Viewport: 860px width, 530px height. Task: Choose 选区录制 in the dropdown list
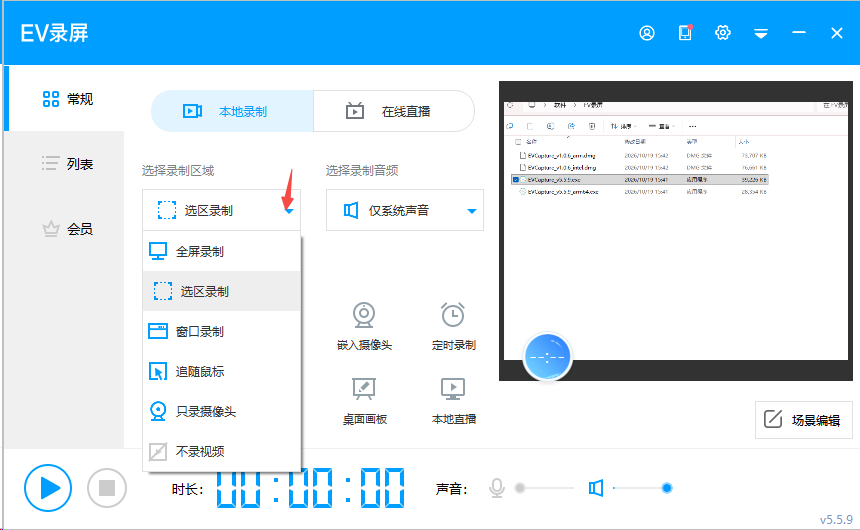(x=222, y=291)
